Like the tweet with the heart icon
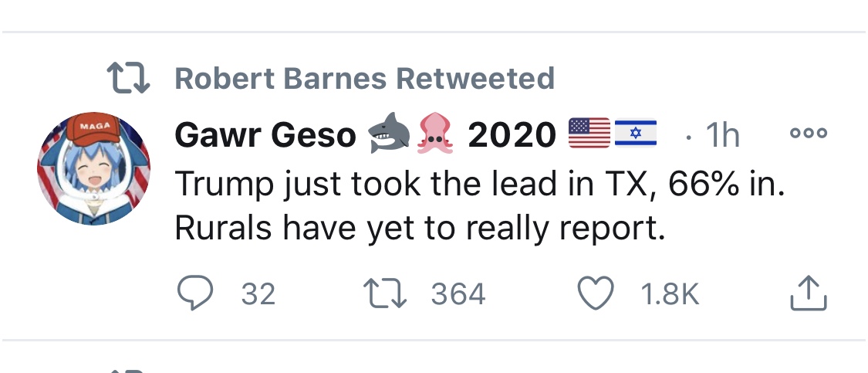Screen dimensions: 868x373 click(596, 293)
